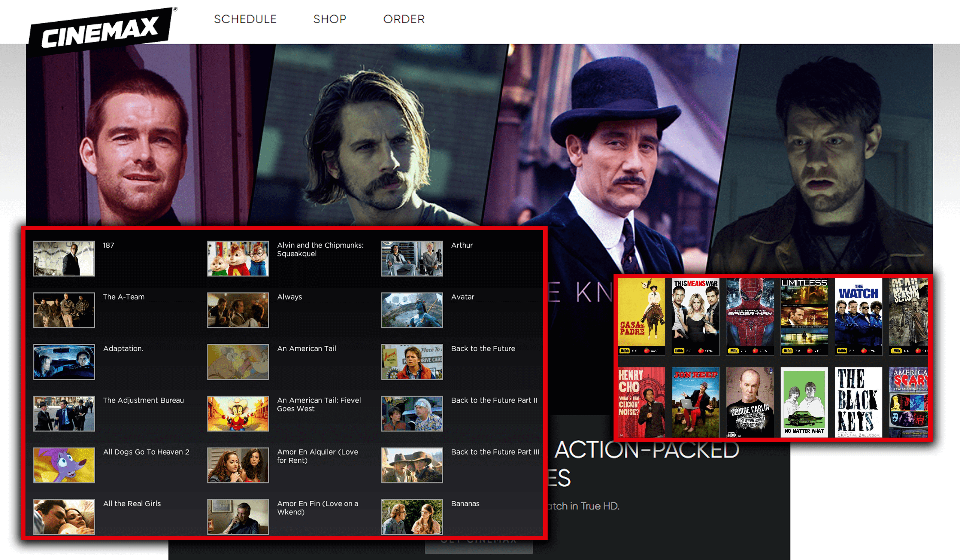Viewport: 960px width, 560px height.
Task: Click IMDb badge under Limitless
Action: pos(788,351)
